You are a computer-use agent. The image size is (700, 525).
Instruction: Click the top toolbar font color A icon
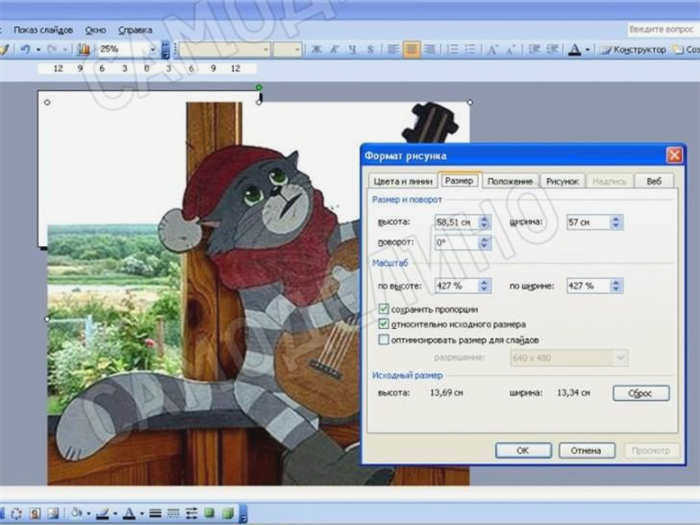tap(575, 50)
